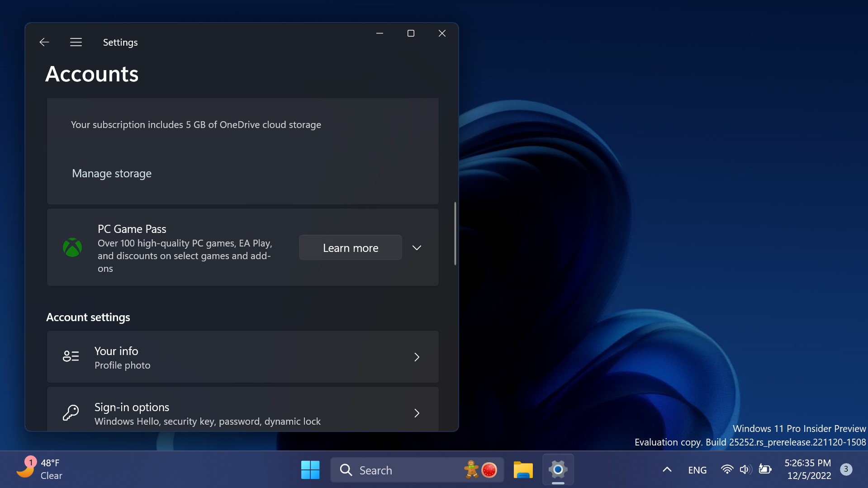Open the Sign-in options page

tap(242, 413)
